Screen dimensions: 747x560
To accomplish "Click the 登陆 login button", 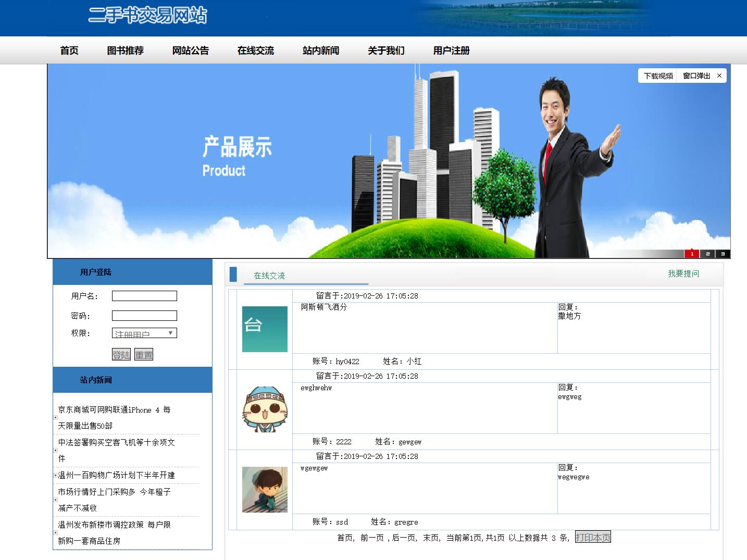I will [x=121, y=354].
